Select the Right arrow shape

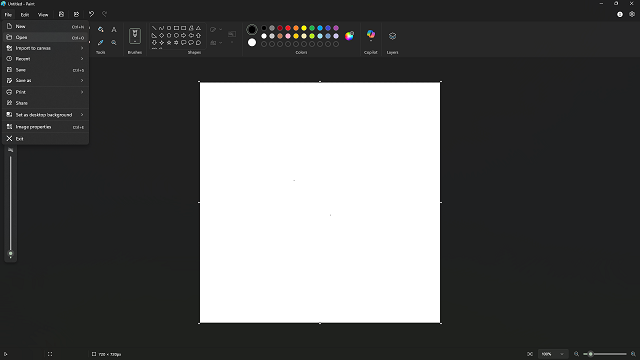pyautogui.click(x=184, y=36)
